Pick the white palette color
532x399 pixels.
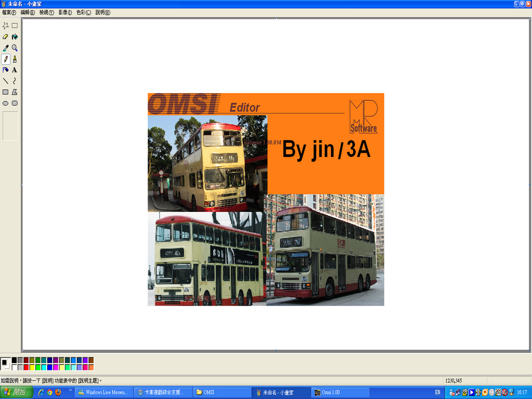14,367
